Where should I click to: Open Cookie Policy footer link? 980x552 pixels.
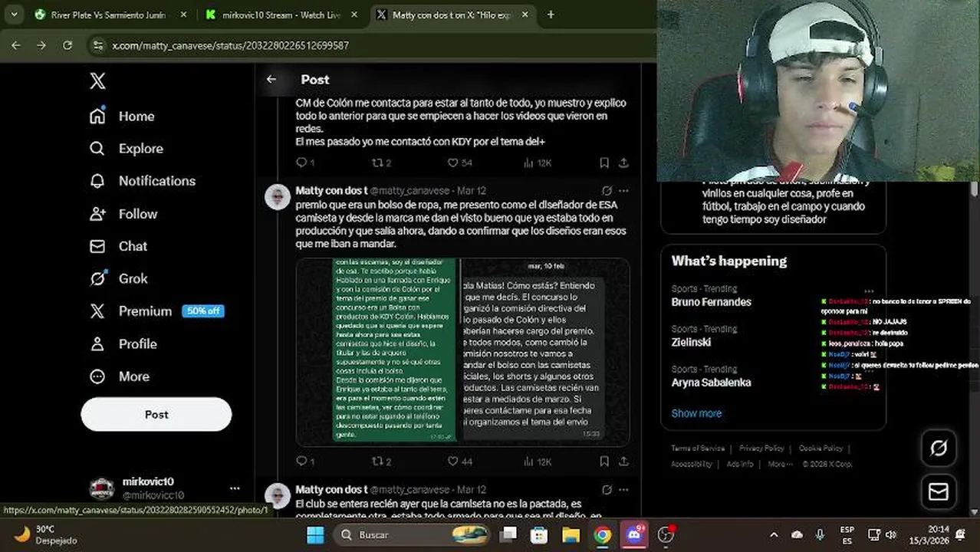(821, 449)
